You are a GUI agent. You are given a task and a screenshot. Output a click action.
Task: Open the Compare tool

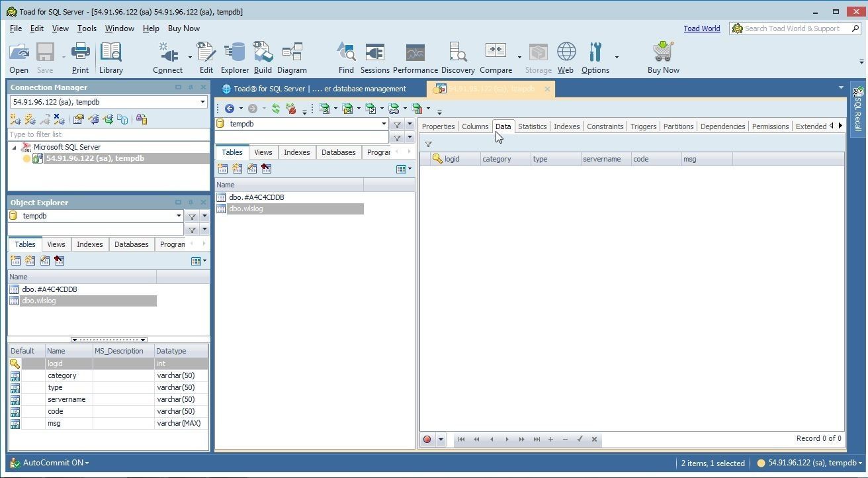tap(496, 58)
